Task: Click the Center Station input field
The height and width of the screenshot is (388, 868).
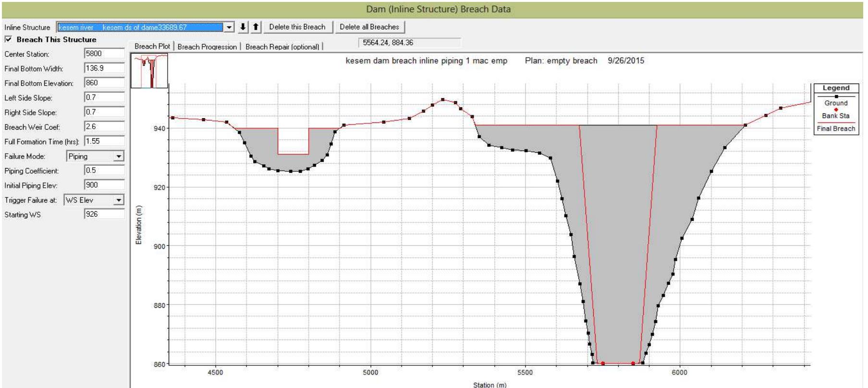Action: (104, 54)
